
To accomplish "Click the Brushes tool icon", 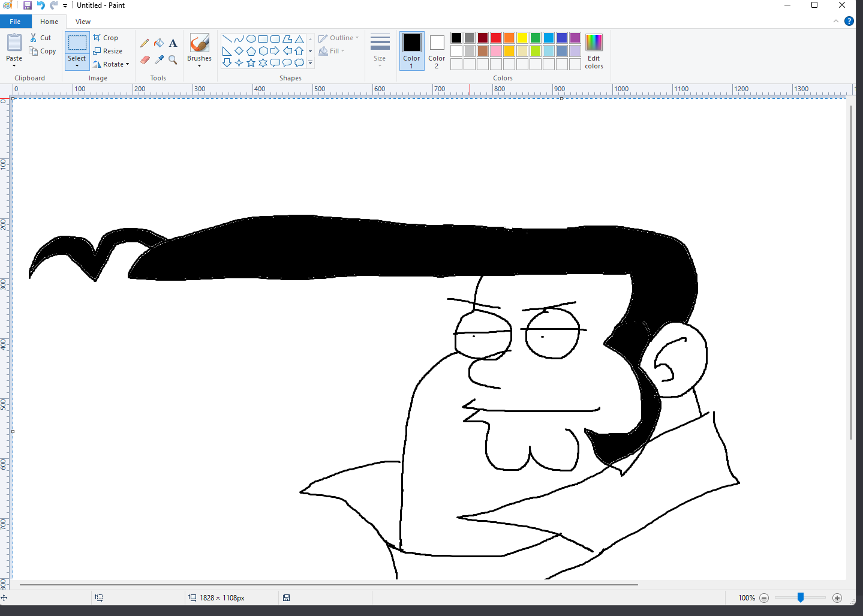I will [199, 43].
